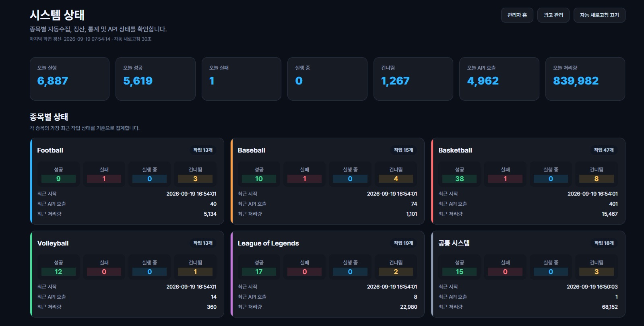Click the 실행 중 summary value 0
The width and height of the screenshot is (644, 326).
(x=299, y=81)
